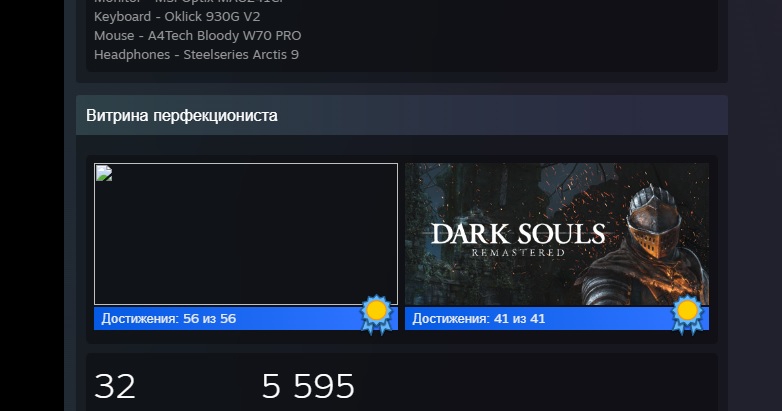The image size is (782, 411).
Task: Open the game with the broken image
Action: click(x=246, y=234)
